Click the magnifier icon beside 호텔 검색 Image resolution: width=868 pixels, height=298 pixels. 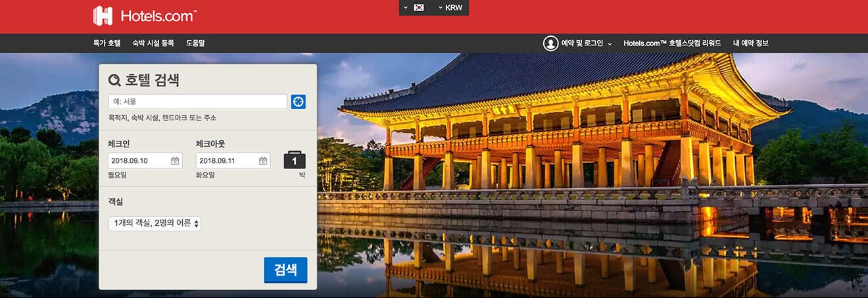[x=114, y=80]
